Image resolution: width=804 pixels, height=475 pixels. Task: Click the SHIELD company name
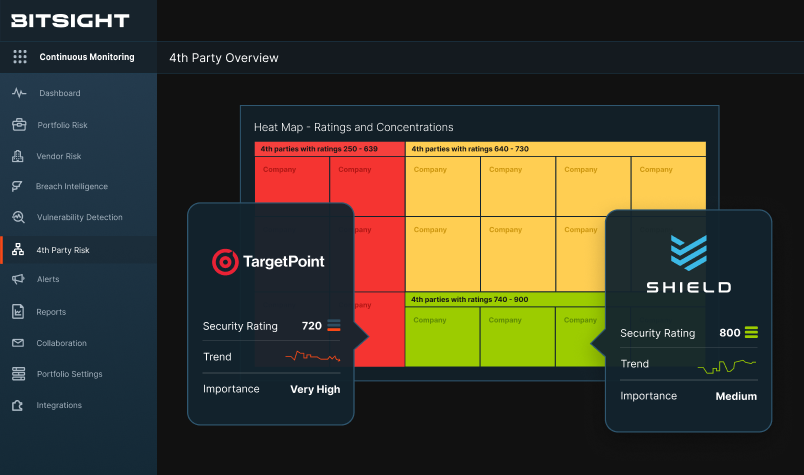[689, 287]
